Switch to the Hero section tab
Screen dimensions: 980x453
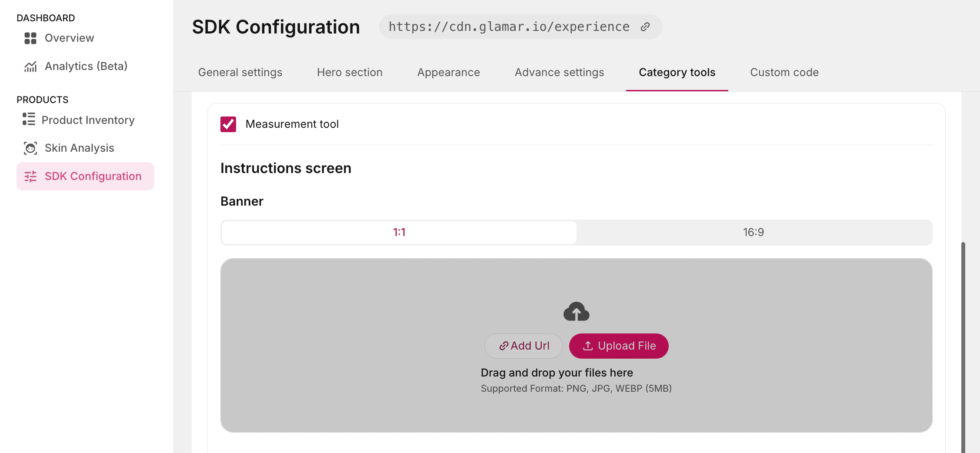tap(350, 73)
